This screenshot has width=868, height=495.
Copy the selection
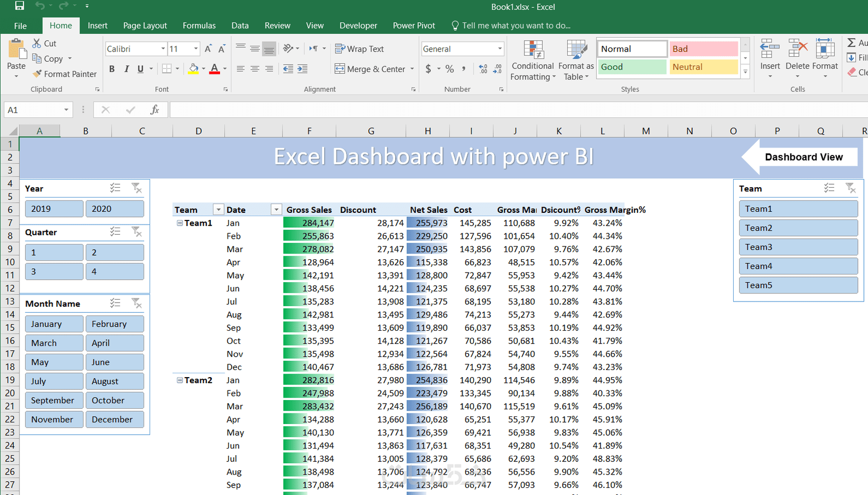(47, 59)
